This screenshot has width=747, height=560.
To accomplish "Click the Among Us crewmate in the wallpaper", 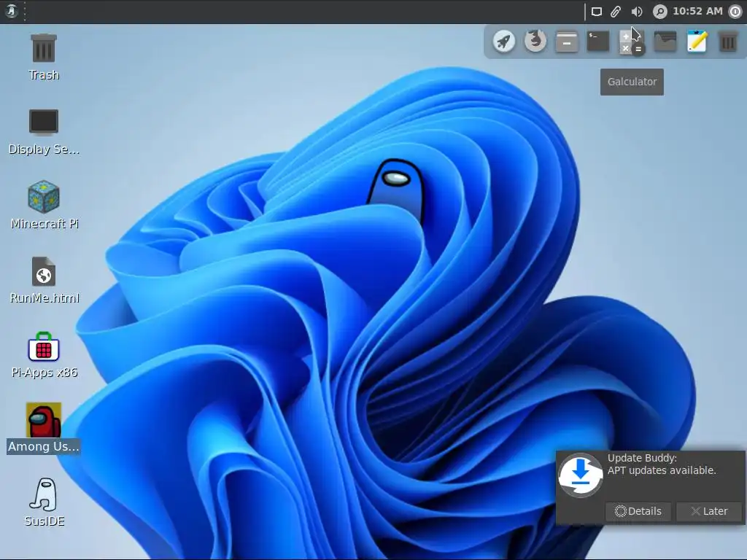I will (396, 190).
